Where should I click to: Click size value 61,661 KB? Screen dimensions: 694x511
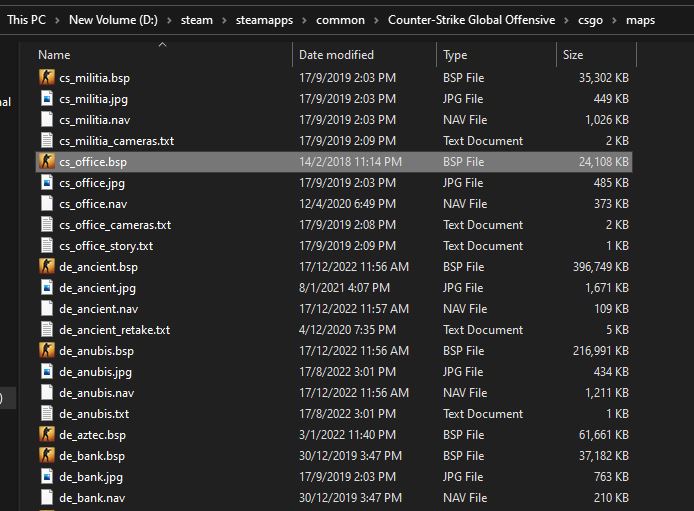[604, 435]
